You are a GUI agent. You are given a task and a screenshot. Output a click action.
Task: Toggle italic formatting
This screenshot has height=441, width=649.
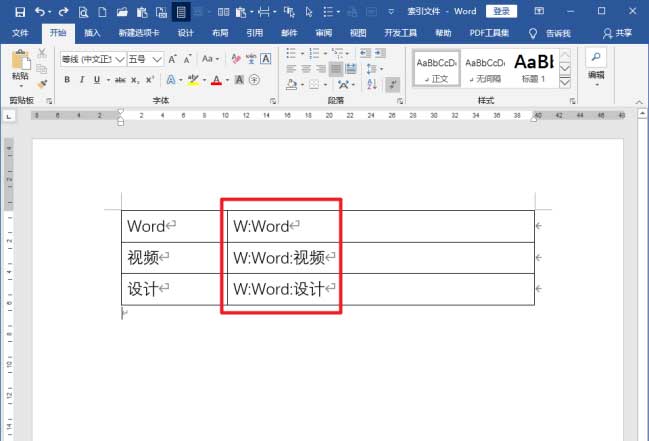81,79
